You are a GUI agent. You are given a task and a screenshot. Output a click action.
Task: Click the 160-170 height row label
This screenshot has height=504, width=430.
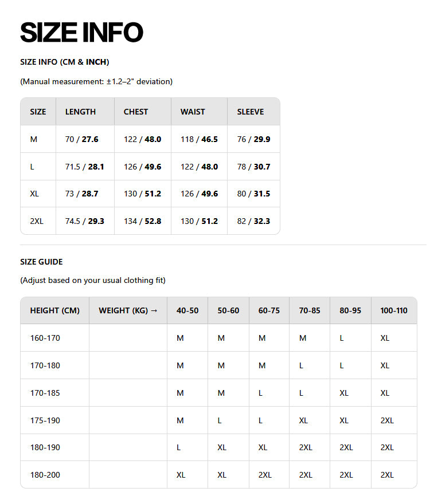[x=45, y=338]
